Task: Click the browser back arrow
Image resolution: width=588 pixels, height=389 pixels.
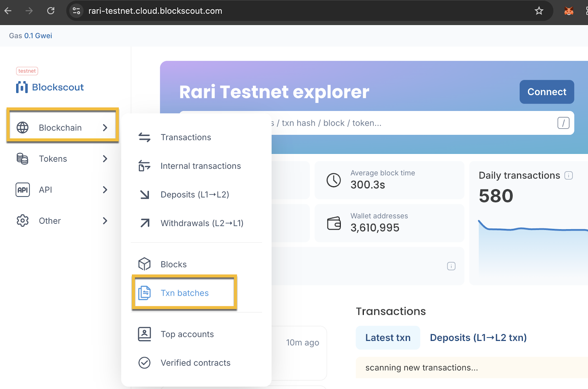Action: point(8,11)
